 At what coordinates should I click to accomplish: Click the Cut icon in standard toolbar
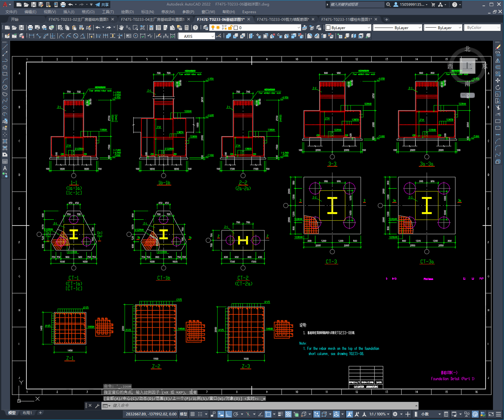pyautogui.click(x=60, y=28)
